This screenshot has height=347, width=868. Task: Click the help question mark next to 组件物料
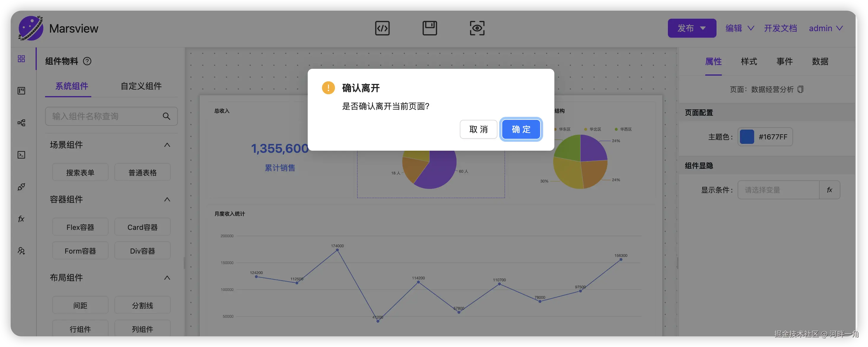coord(87,61)
